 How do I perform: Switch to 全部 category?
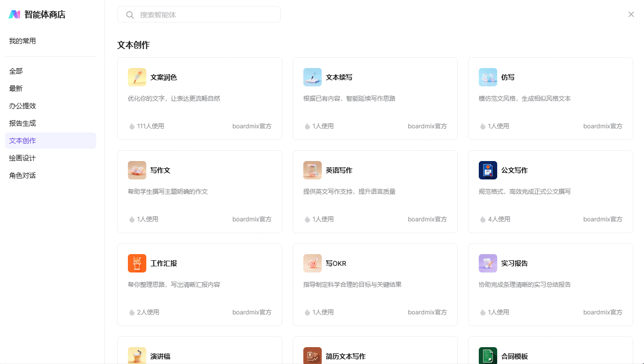16,71
